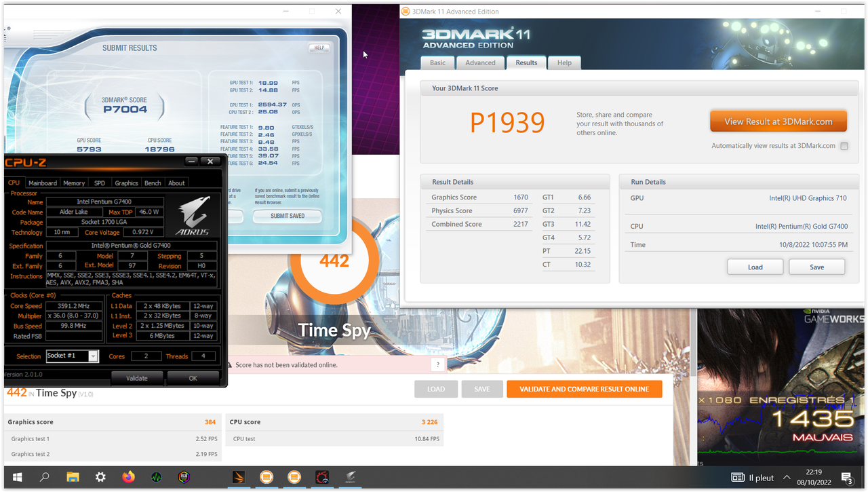Switch to the 3DMark orange-stripe taskbar app

pos(239,477)
